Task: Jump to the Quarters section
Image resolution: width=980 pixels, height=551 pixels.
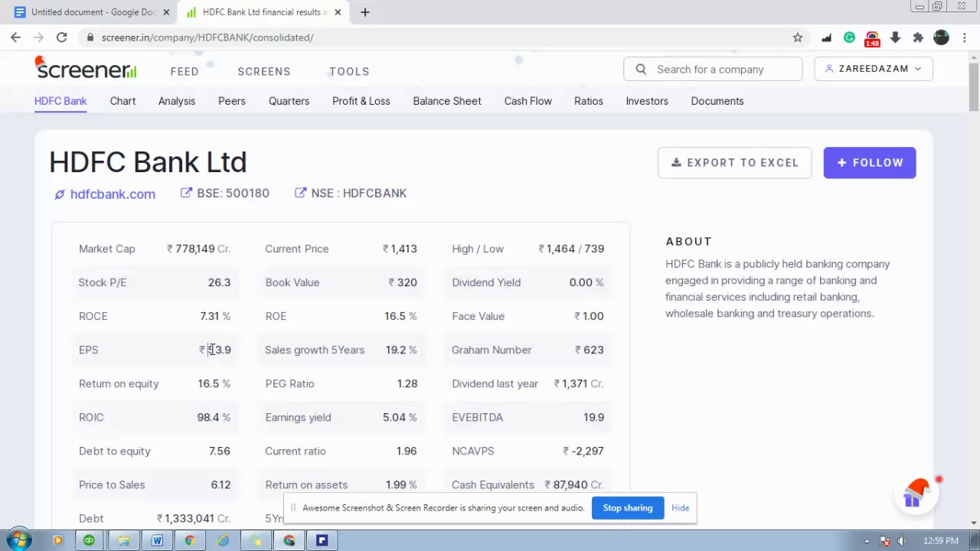Action: coord(289,101)
